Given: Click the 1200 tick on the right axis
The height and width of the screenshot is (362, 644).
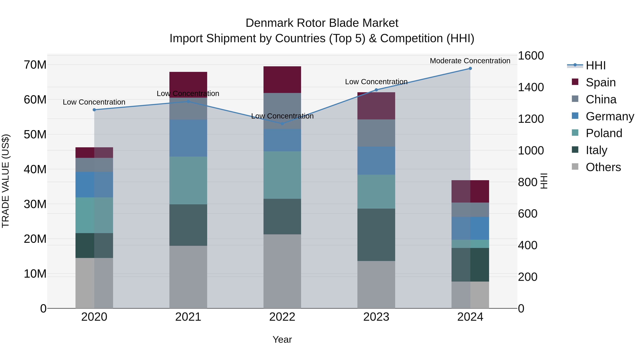Looking at the screenshot, I should [x=531, y=119].
